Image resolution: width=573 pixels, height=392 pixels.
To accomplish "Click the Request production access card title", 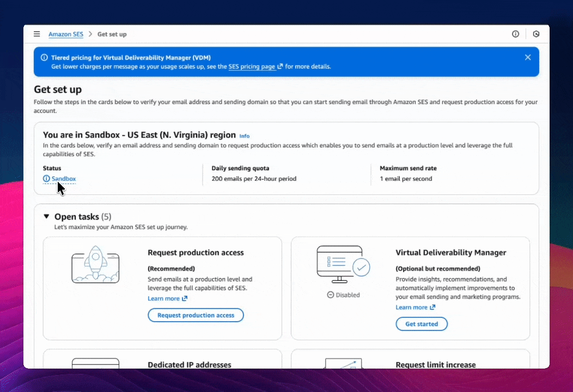I will 196,253.
